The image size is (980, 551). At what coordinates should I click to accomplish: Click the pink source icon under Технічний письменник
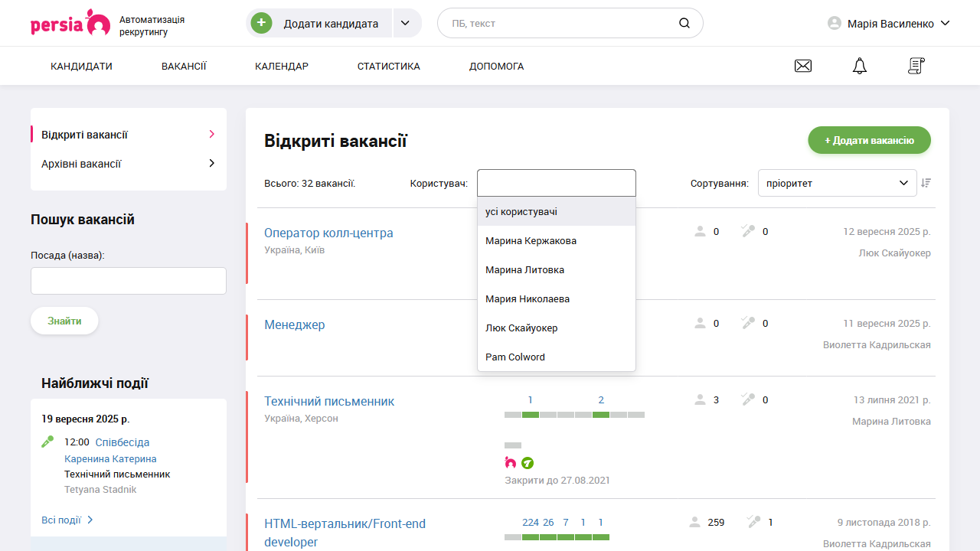511,462
